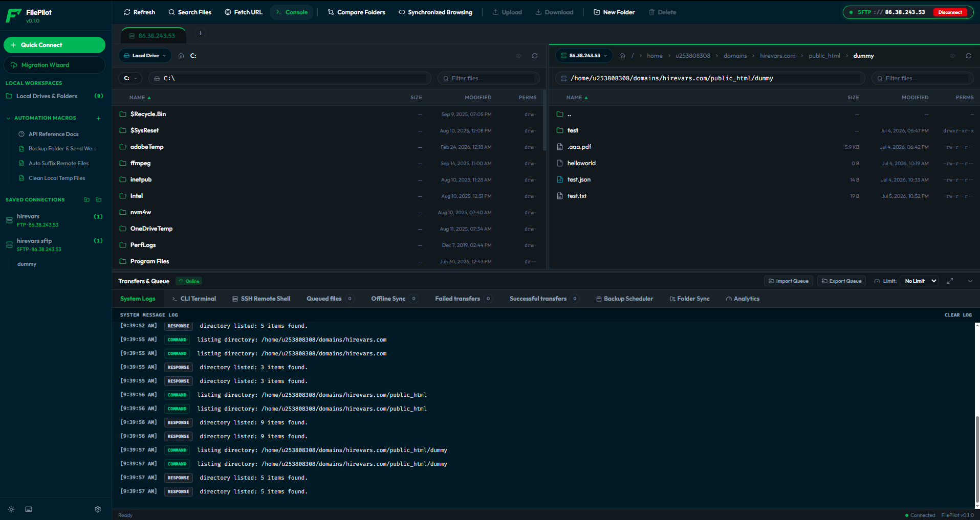Disconnect from the SFTP server
Viewport: 980px width, 520px height.
(950, 12)
